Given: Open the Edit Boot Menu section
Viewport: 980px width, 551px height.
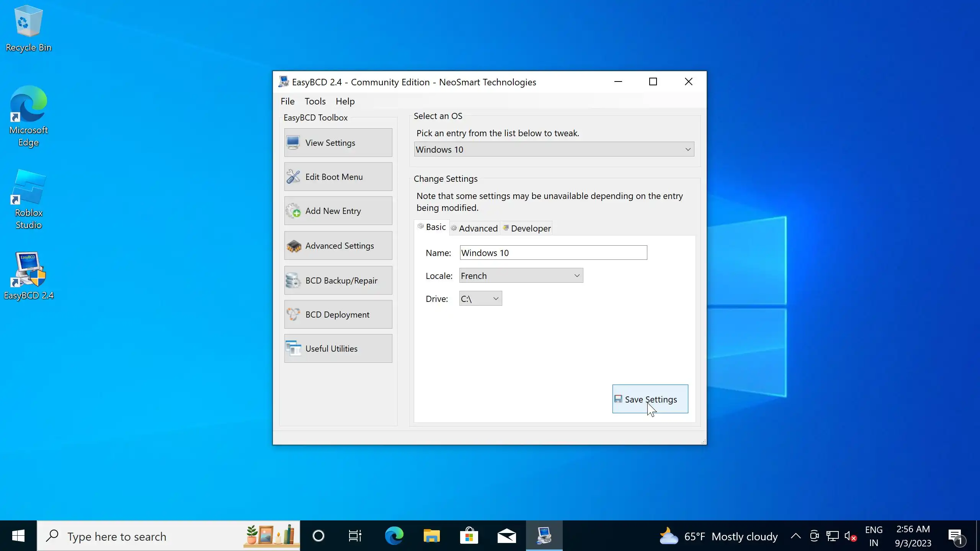Looking at the screenshot, I should (338, 177).
